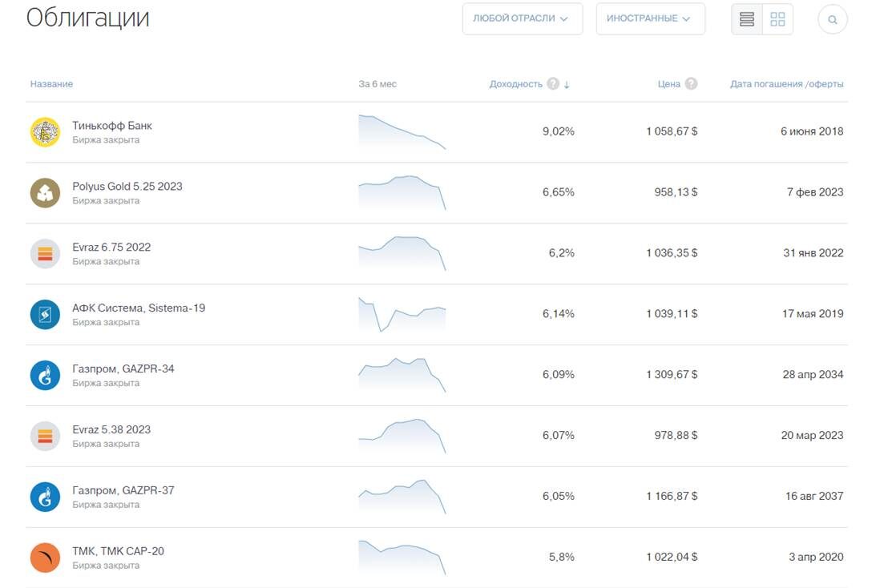Click the Sistema-19 6-month chart
The height and width of the screenshot is (588, 888).
pos(402,315)
